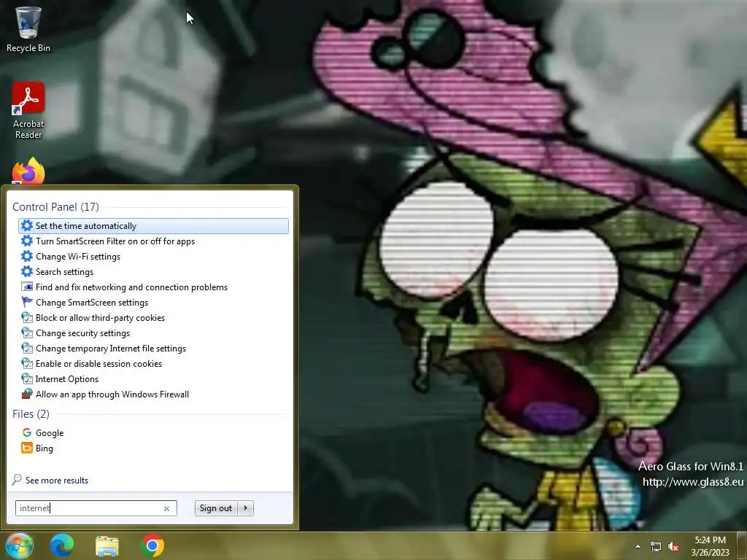Open the network tray icon

(656, 547)
